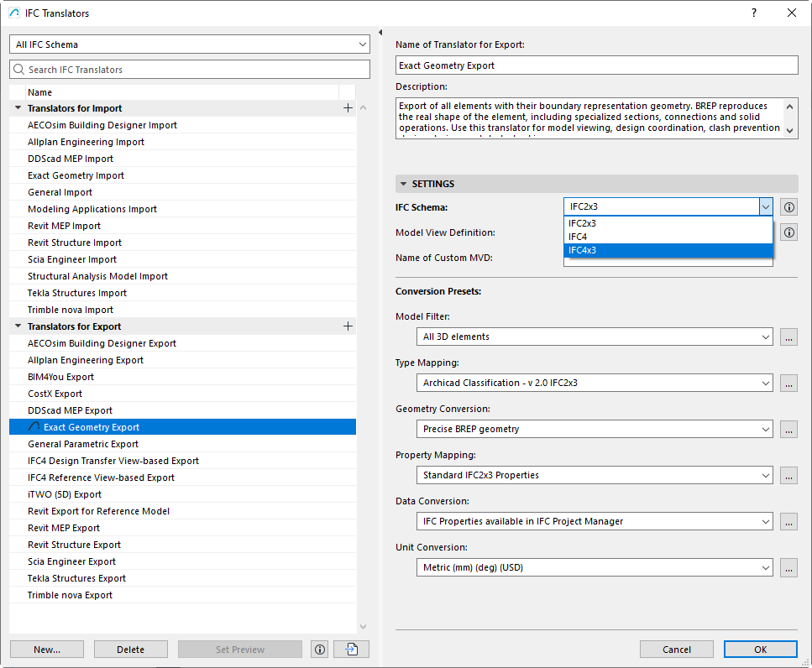Viewport: 812px width, 668px height.
Task: Open the Model Filter dropdown
Action: click(x=595, y=337)
